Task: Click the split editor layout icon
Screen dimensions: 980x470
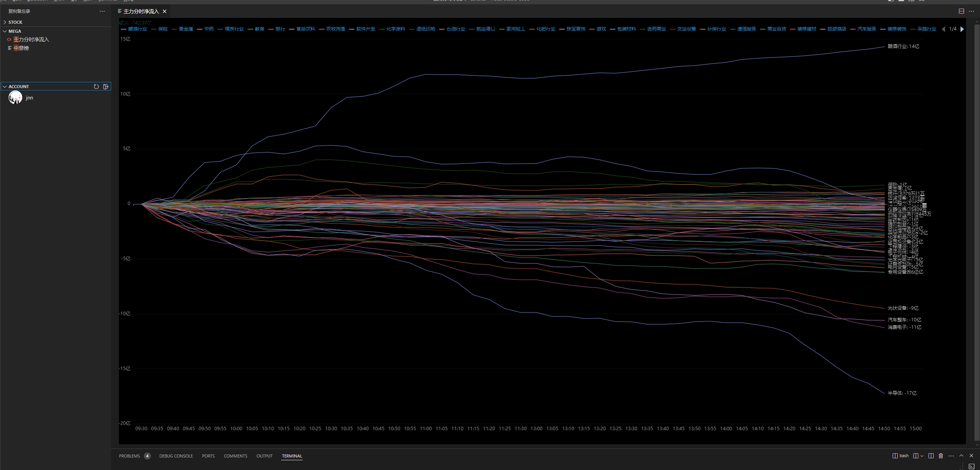Action: 961,11
